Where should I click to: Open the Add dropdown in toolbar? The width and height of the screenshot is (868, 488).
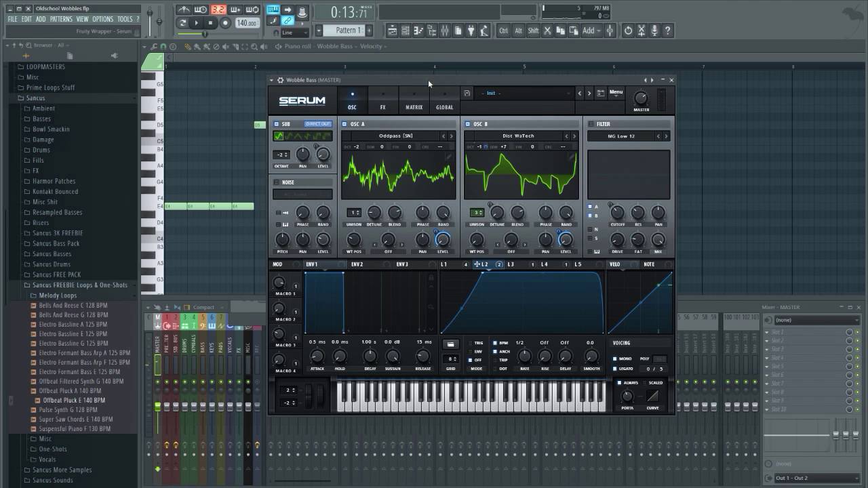[591, 30]
